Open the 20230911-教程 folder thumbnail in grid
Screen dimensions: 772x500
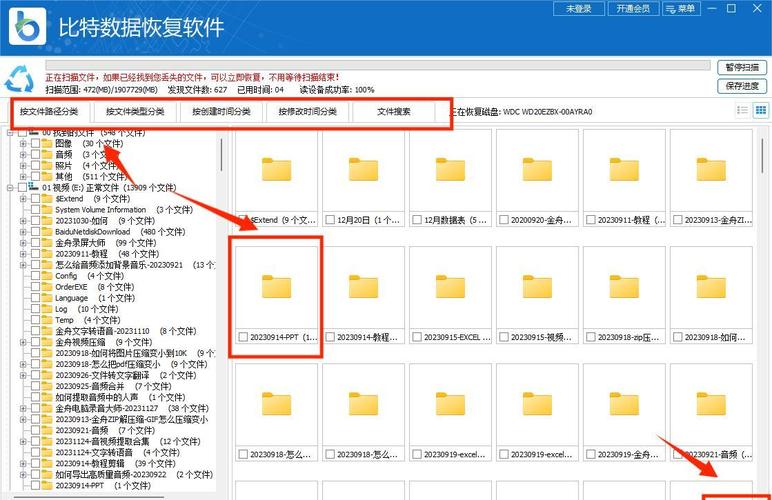[624, 170]
